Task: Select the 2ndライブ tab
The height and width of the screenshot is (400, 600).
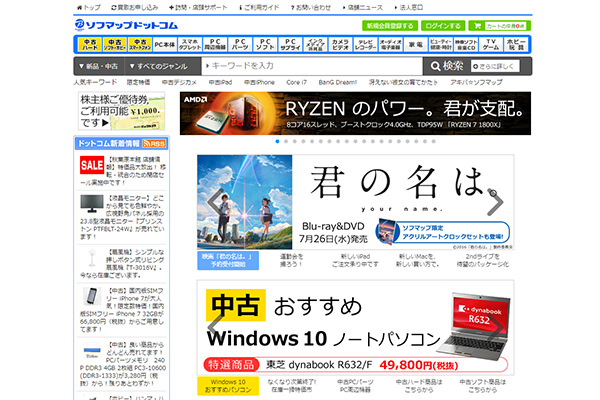Action: coord(483,260)
